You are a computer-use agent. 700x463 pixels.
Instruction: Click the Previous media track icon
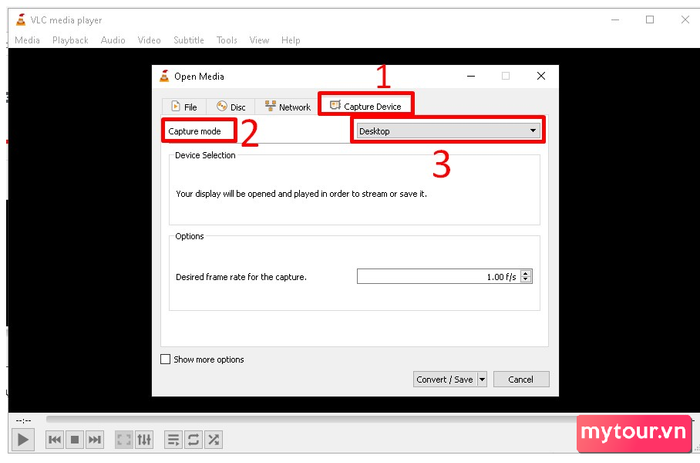54,439
